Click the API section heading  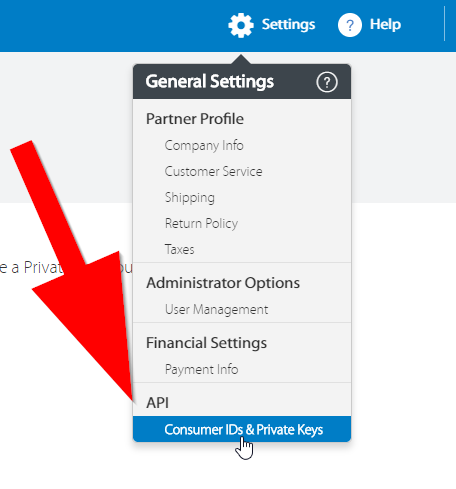(158, 403)
